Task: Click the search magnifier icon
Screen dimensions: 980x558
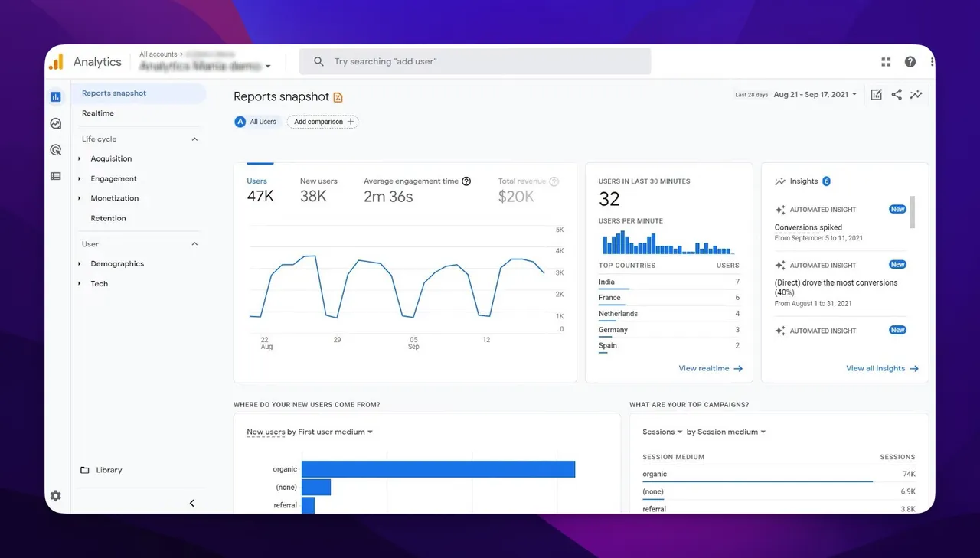Action: pyautogui.click(x=318, y=61)
